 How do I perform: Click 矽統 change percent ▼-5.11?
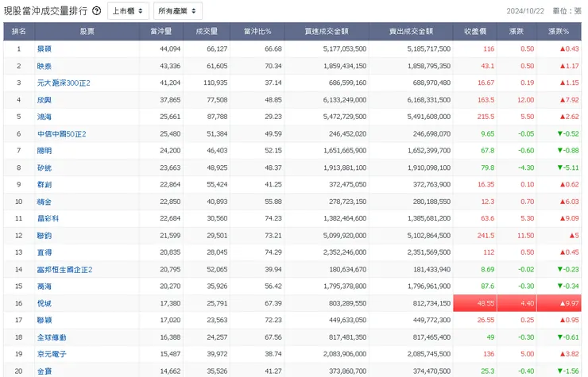coord(568,168)
